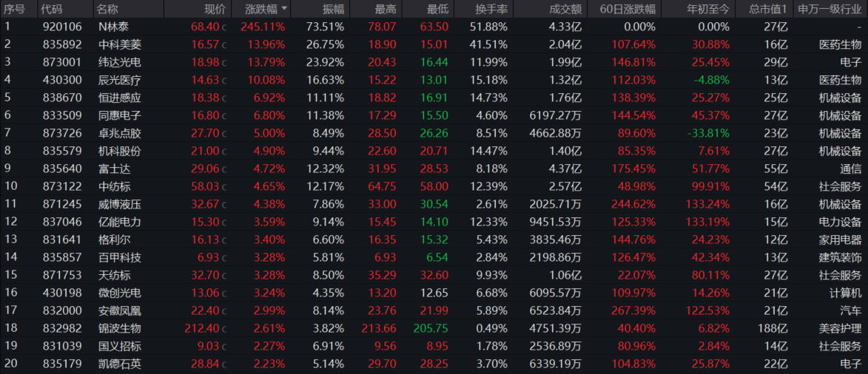Viewport: 868px width, 374px height.
Task: Click stock code 838670
Action: coord(62,98)
